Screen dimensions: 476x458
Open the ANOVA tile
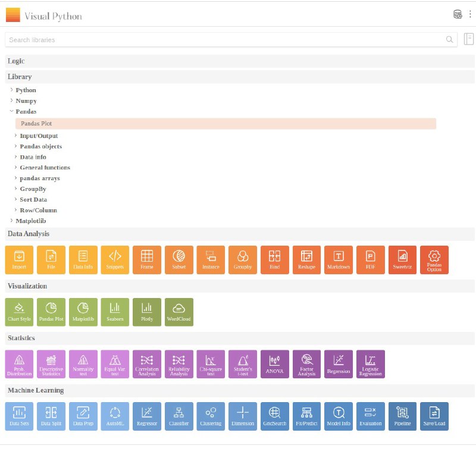(x=275, y=364)
